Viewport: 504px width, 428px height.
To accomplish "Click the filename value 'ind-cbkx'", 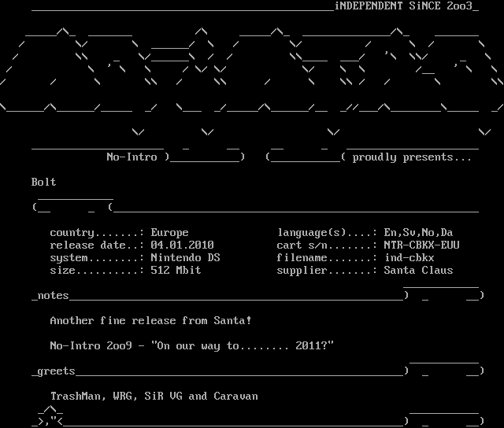I will pyautogui.click(x=409, y=258).
